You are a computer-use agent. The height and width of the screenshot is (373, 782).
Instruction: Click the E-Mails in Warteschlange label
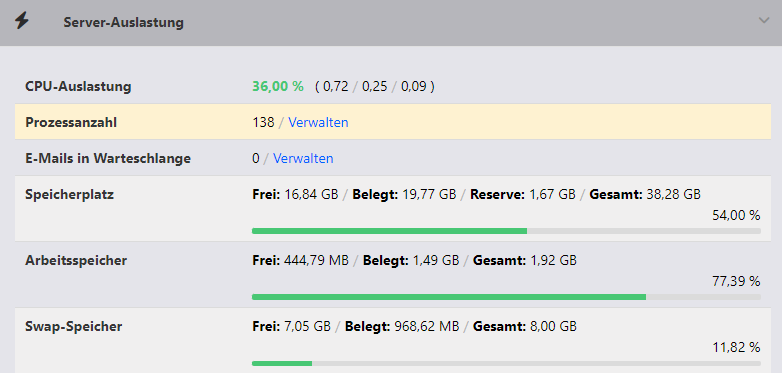click(108, 159)
